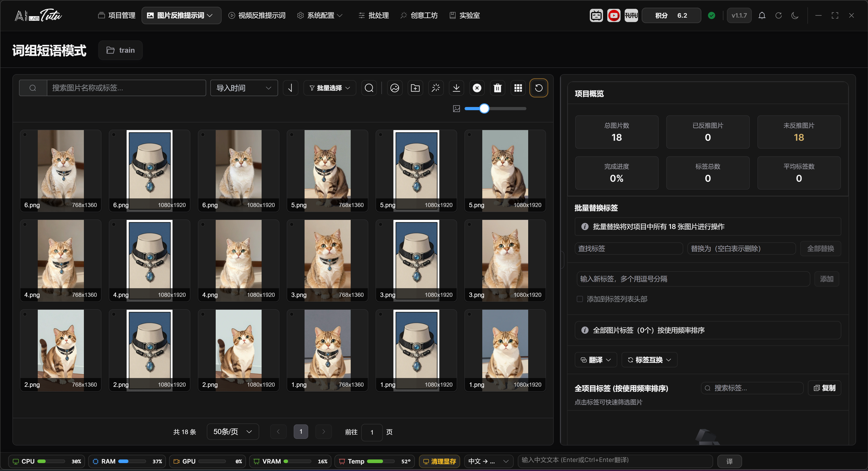The width and height of the screenshot is (868, 471).
Task: Click the thumbnail size slider handle
Action: [x=484, y=109]
